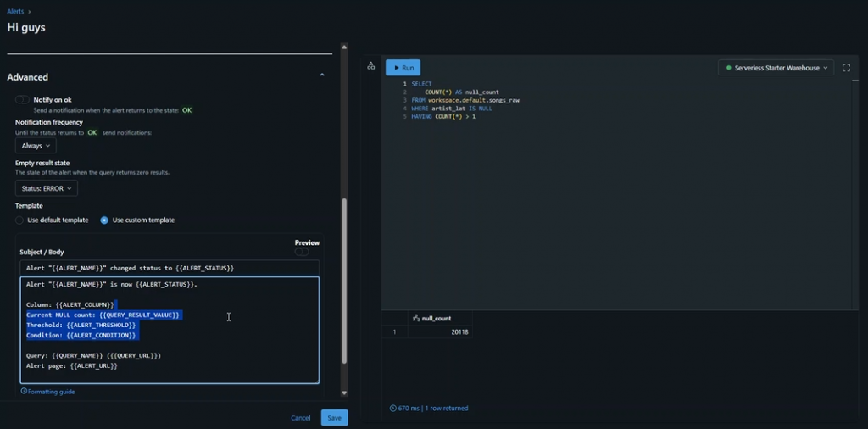Open the Formatting guide link
Screen dimensions: 868x429
[x=51, y=392]
